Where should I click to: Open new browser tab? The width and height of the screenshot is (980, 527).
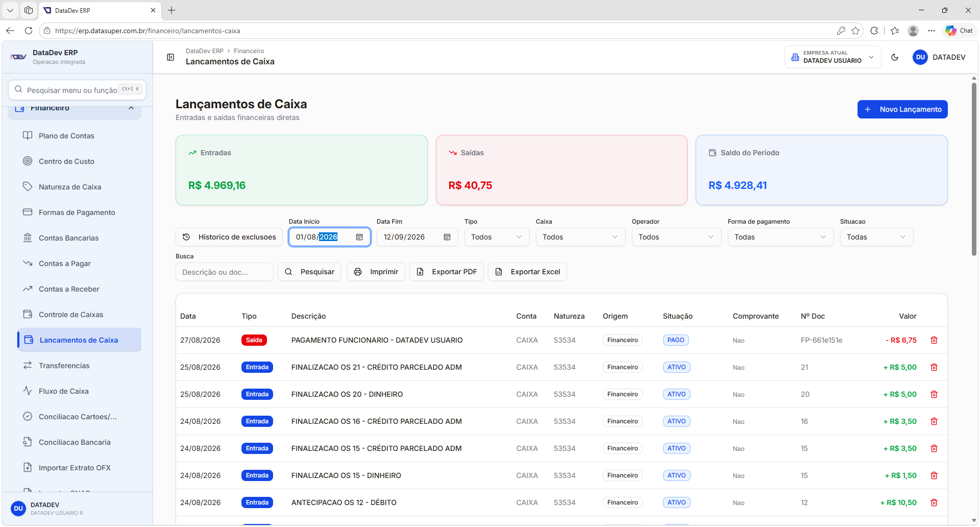[171, 10]
